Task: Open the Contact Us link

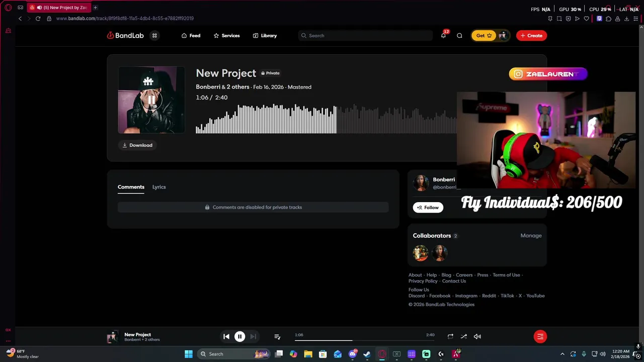Action: pos(454,281)
